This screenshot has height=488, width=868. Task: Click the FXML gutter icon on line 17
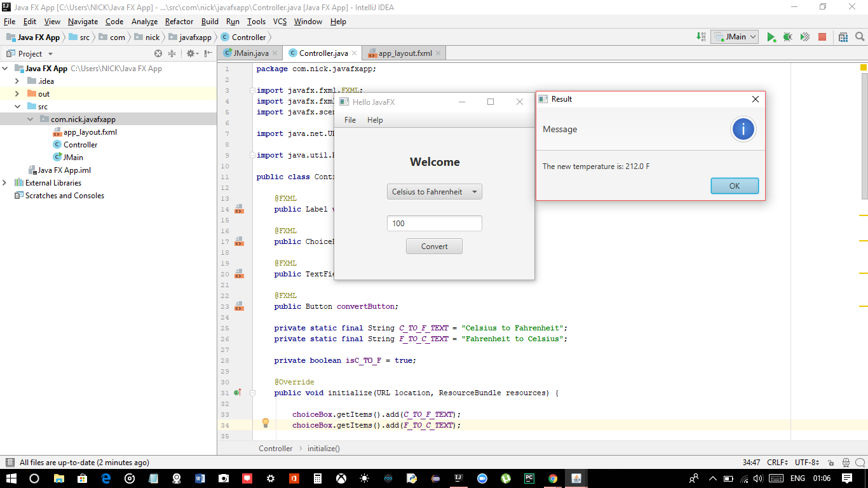[x=239, y=241]
